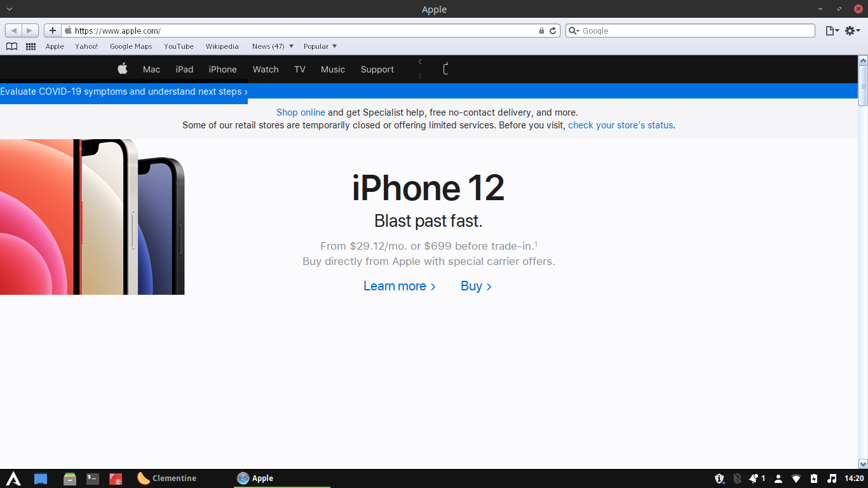Close the Apple browser window

(x=858, y=9)
